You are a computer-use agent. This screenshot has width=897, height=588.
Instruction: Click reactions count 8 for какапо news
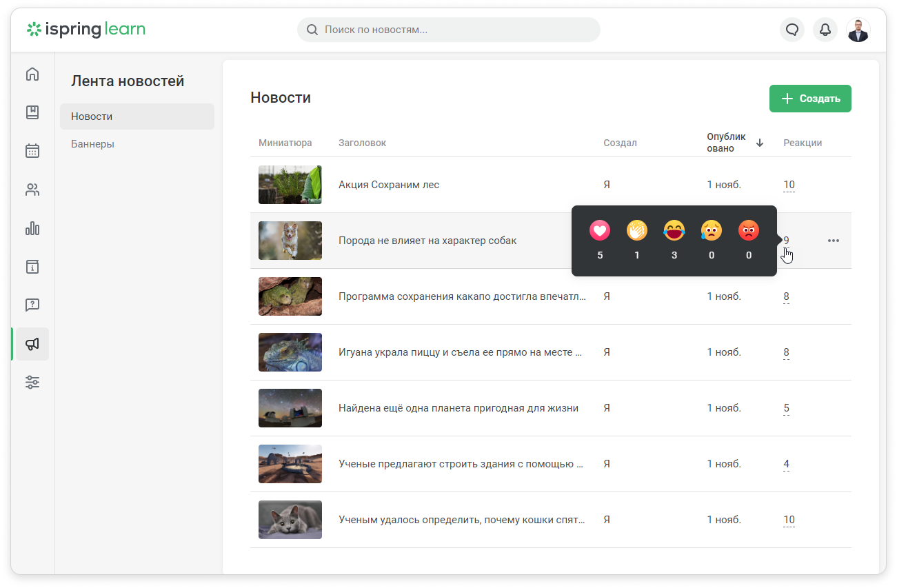[x=786, y=296]
